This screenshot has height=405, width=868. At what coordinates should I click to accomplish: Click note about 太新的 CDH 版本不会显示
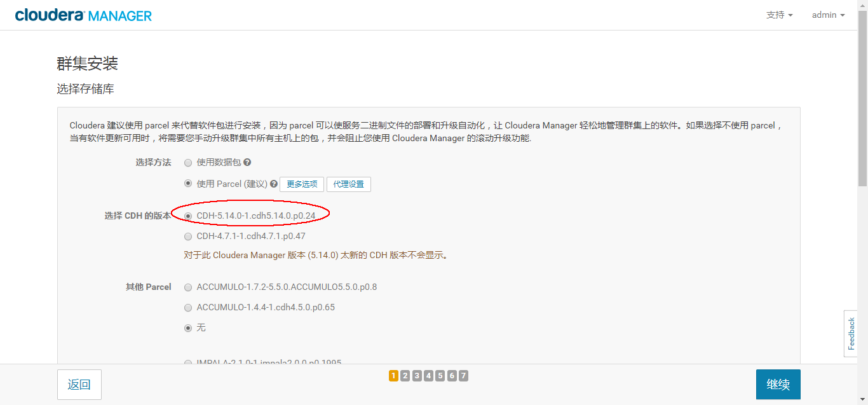pos(316,256)
